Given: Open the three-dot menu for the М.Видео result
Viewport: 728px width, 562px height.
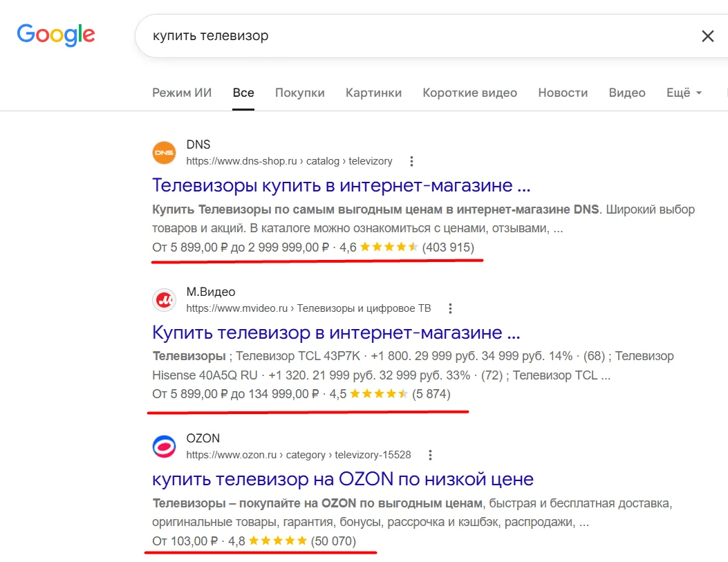Looking at the screenshot, I should (x=450, y=308).
